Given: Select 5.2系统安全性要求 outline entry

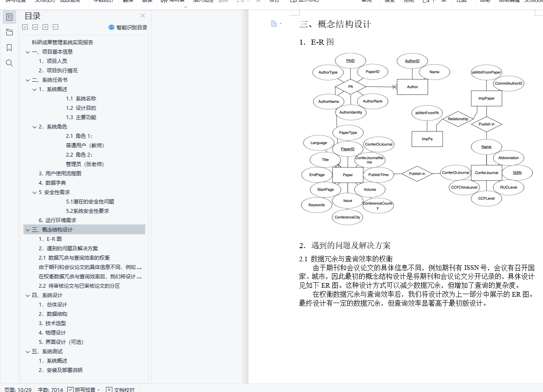Looking at the screenshot, I should click(x=88, y=211).
